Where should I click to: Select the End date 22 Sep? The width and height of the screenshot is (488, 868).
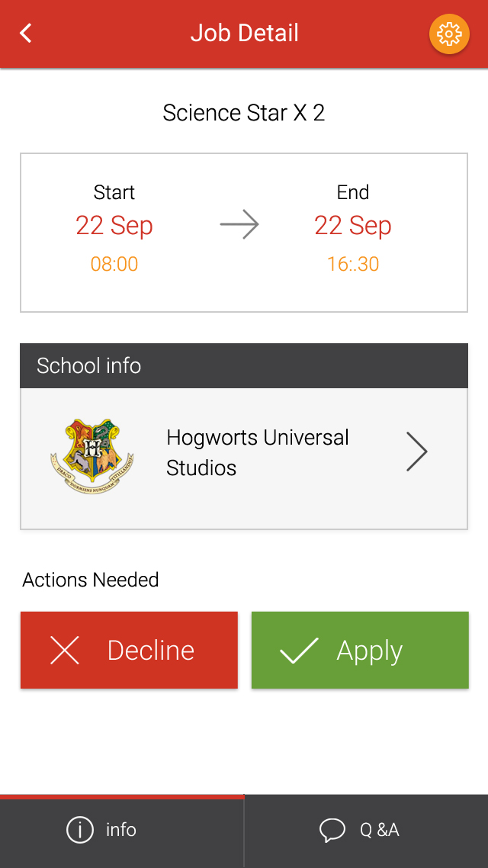[x=353, y=226]
